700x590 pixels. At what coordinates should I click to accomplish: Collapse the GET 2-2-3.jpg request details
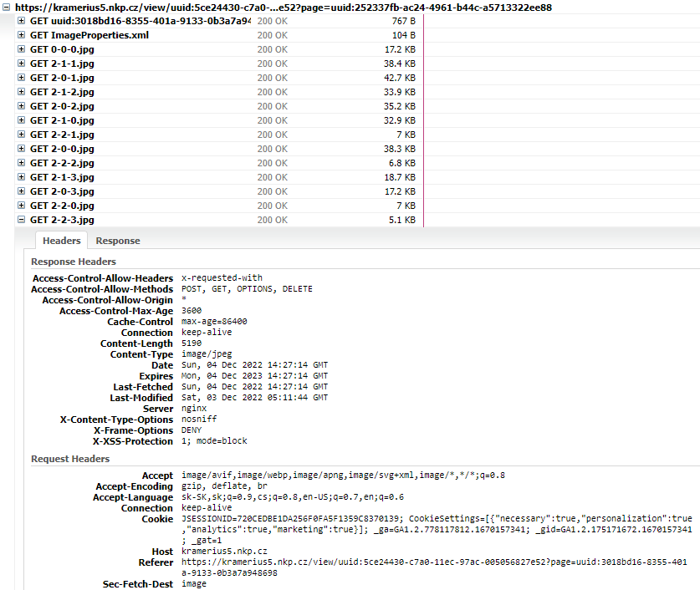[21, 220]
